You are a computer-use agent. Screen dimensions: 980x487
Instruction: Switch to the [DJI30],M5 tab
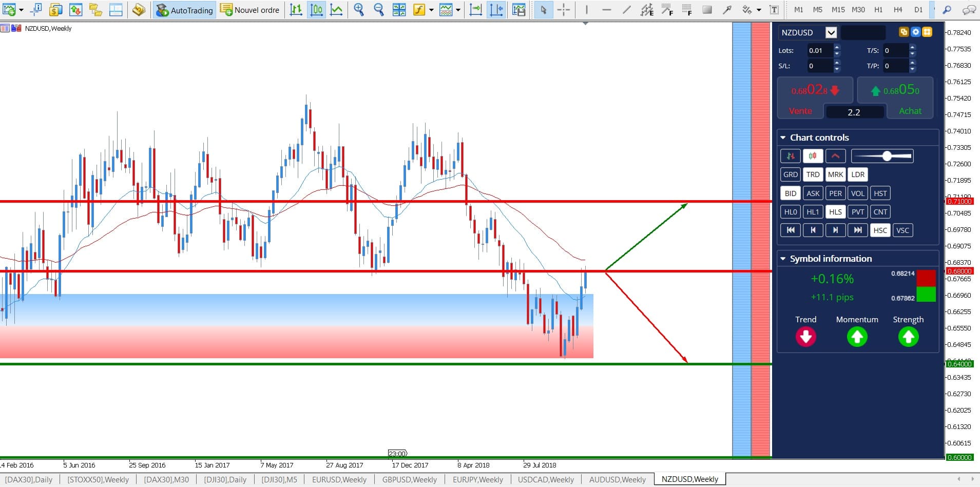279,479
